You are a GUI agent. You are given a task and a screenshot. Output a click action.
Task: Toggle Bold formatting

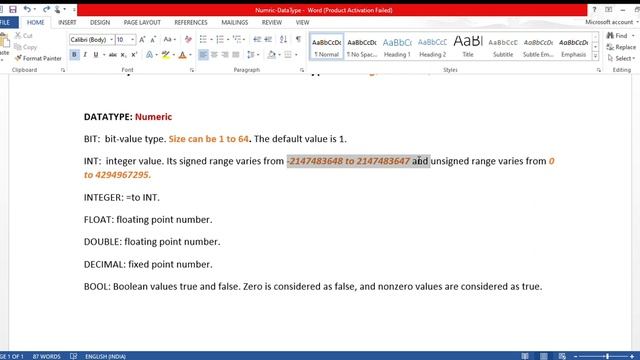click(x=74, y=55)
